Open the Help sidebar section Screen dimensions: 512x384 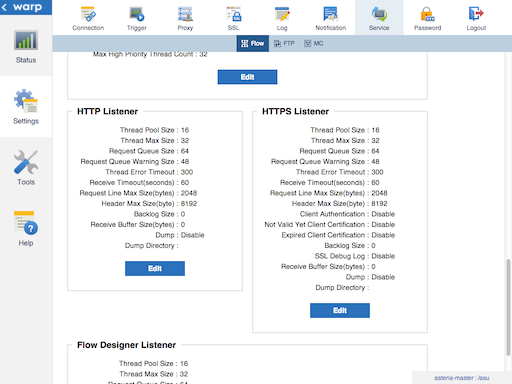pyautogui.click(x=26, y=229)
